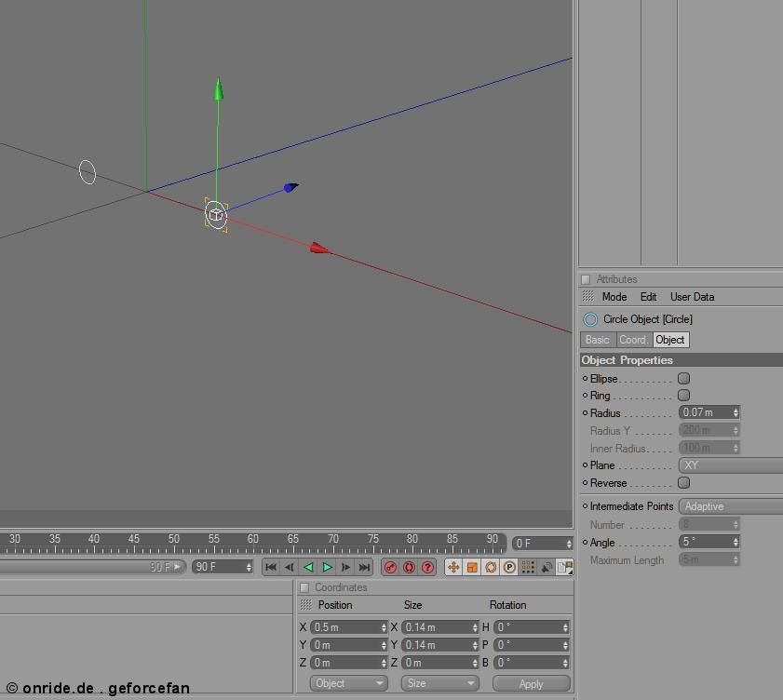Go to the end of the animation

[365, 567]
